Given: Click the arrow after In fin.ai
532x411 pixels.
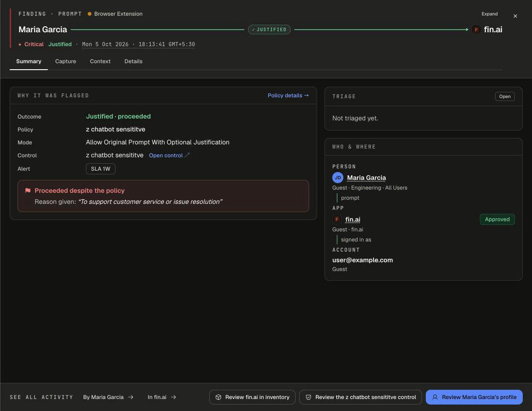Looking at the screenshot, I should tap(173, 397).
